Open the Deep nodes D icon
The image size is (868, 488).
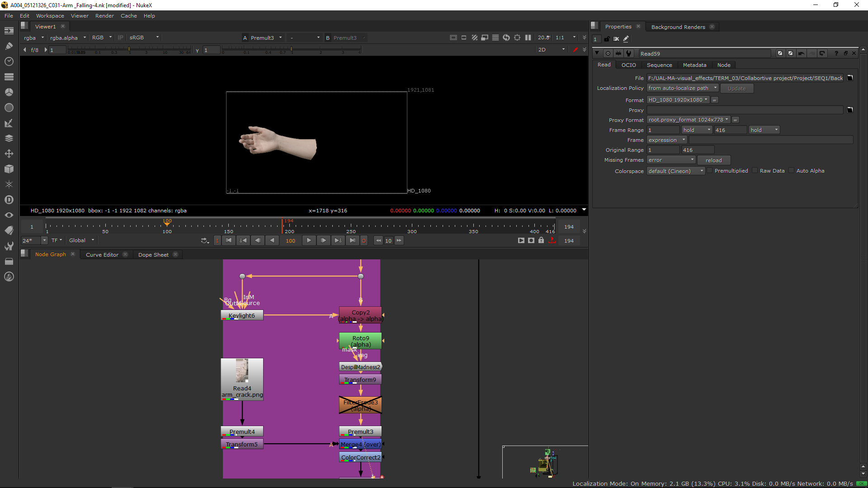point(9,200)
